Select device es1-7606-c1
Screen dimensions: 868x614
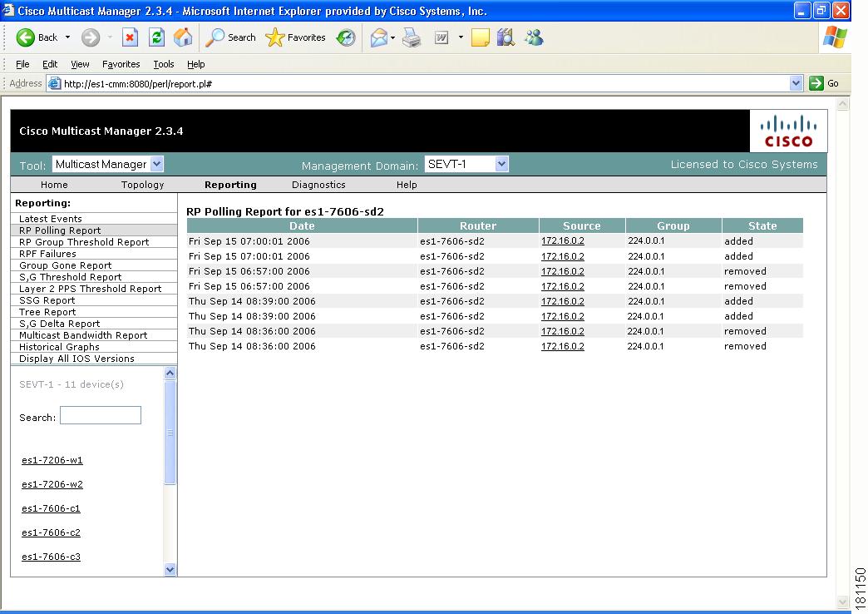[x=51, y=508]
